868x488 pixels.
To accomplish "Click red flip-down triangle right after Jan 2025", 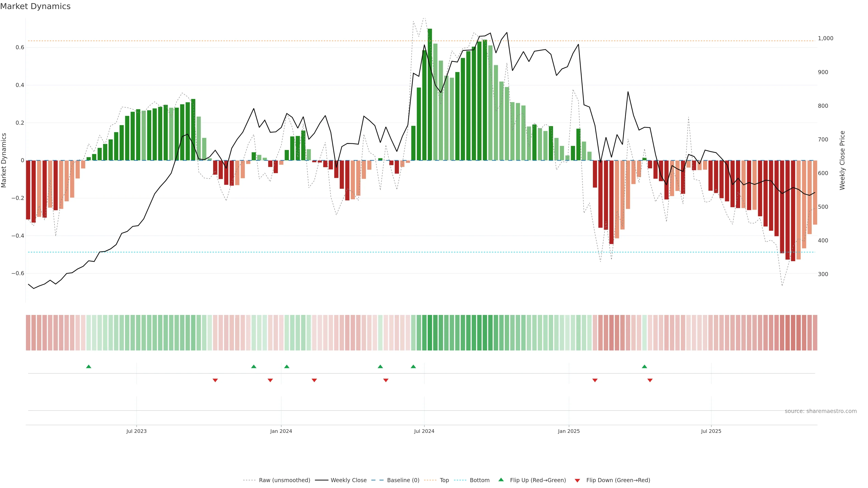I will click(595, 380).
